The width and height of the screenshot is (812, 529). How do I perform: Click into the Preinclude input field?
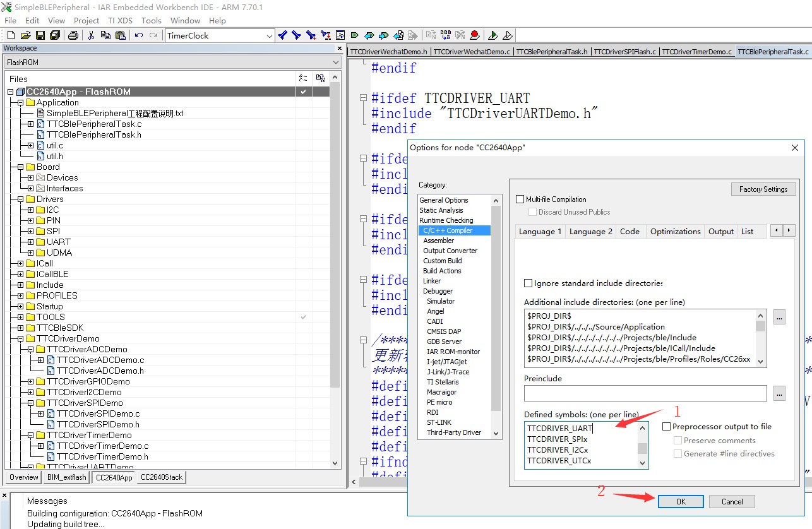645,393
